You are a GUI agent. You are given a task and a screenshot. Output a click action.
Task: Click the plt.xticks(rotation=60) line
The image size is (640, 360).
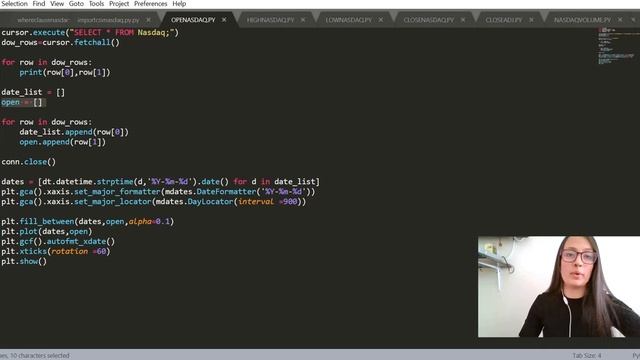coord(56,251)
